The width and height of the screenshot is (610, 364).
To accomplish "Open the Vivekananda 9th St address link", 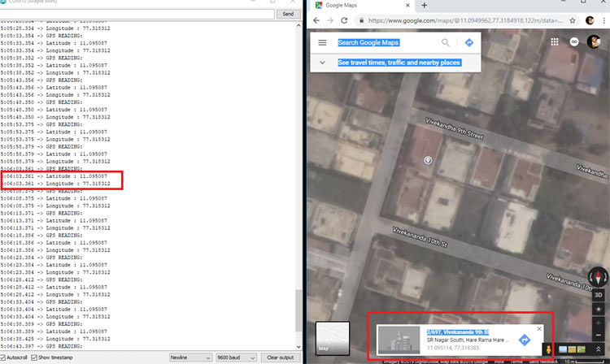I will pos(458,332).
